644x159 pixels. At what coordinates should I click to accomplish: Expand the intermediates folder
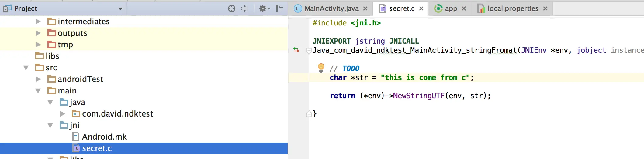[x=38, y=22]
